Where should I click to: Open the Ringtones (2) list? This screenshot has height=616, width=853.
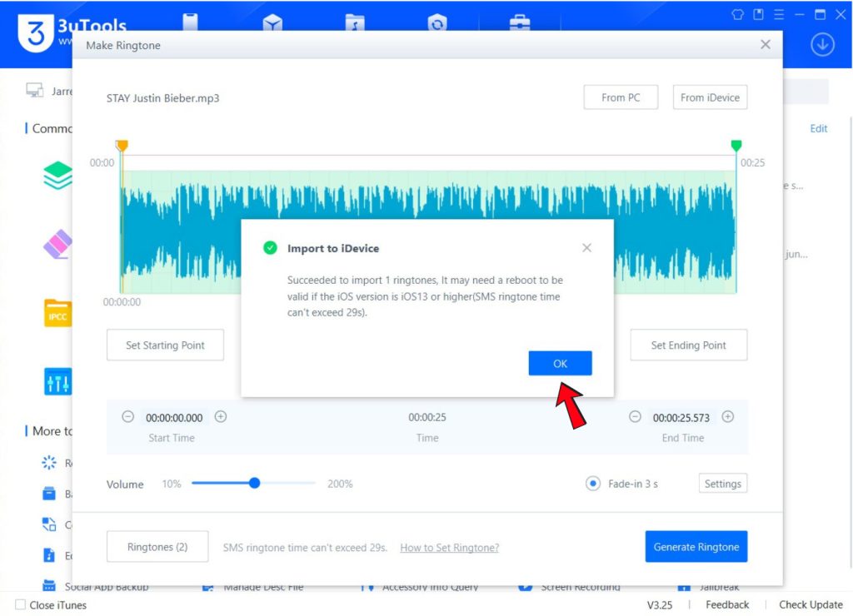coord(157,546)
